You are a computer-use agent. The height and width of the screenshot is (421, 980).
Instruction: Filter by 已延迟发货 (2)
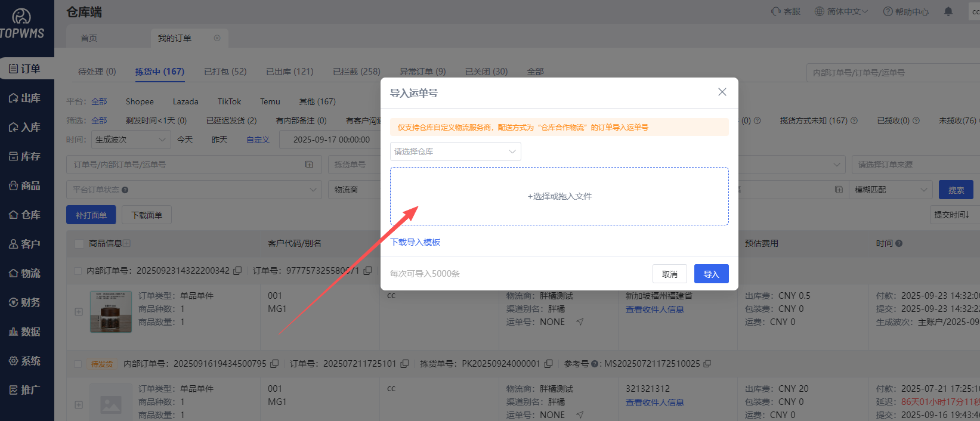tap(231, 120)
